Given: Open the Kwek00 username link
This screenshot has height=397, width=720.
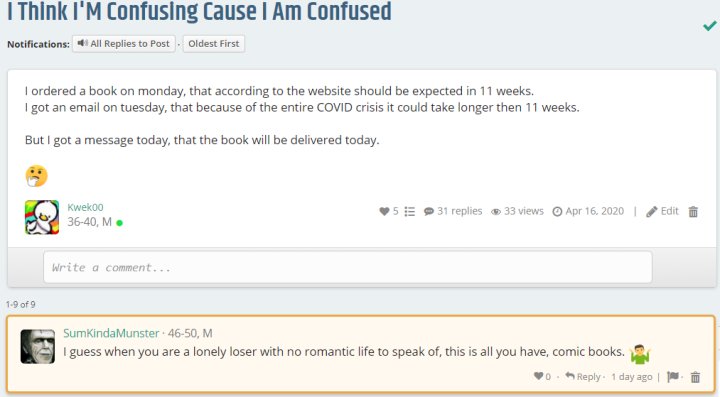Looking at the screenshot, I should tap(85, 207).
